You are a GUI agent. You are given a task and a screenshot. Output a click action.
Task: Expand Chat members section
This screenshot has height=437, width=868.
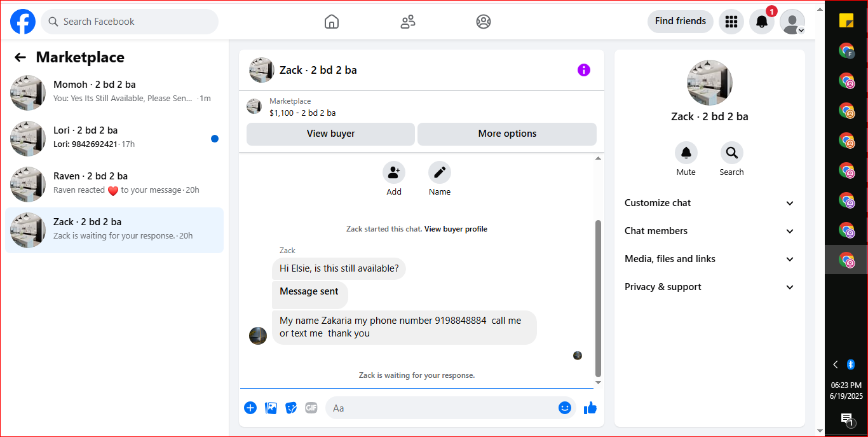pyautogui.click(x=710, y=231)
